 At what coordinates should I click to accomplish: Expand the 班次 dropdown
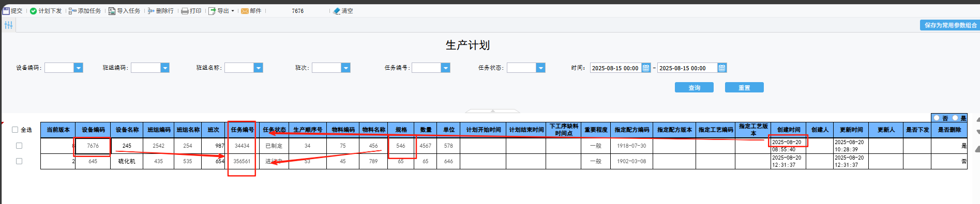[x=346, y=68]
